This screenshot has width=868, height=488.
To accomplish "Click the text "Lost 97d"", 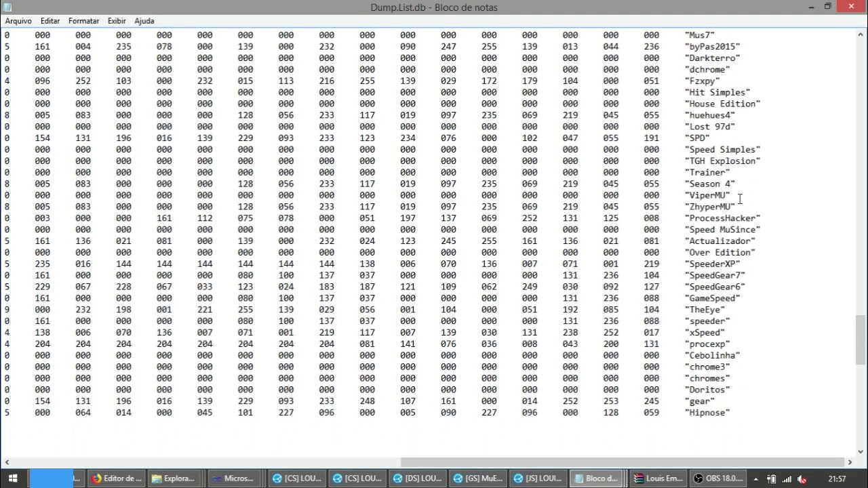I will coord(710,127).
